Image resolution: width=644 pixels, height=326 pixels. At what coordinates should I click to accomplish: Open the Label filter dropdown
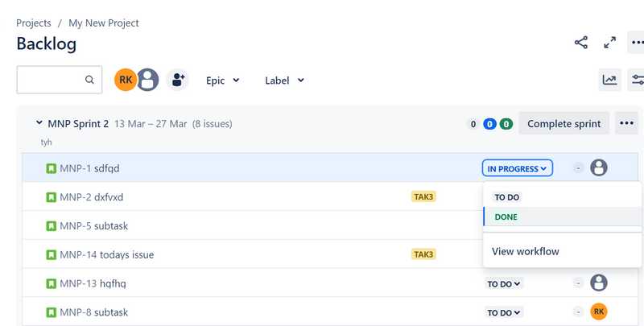click(284, 80)
